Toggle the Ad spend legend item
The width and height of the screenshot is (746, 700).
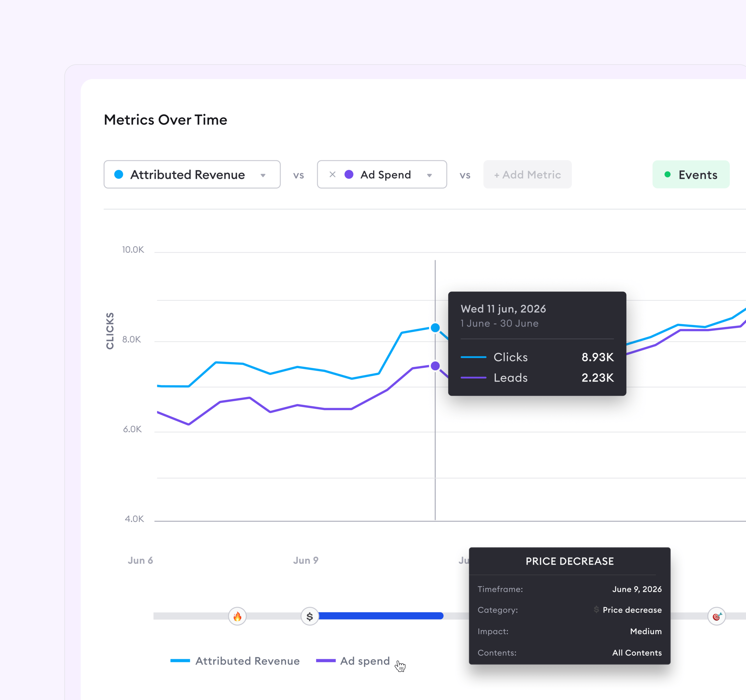(x=353, y=661)
